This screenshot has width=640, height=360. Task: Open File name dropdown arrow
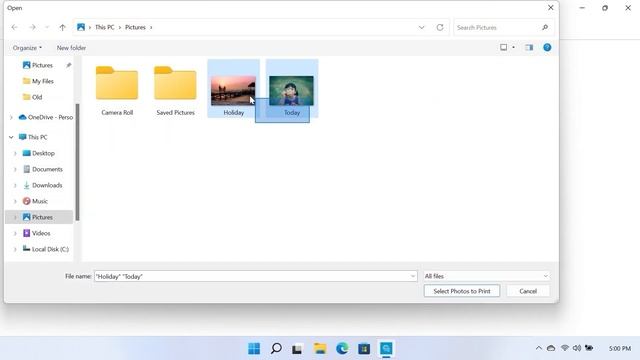coord(413,276)
